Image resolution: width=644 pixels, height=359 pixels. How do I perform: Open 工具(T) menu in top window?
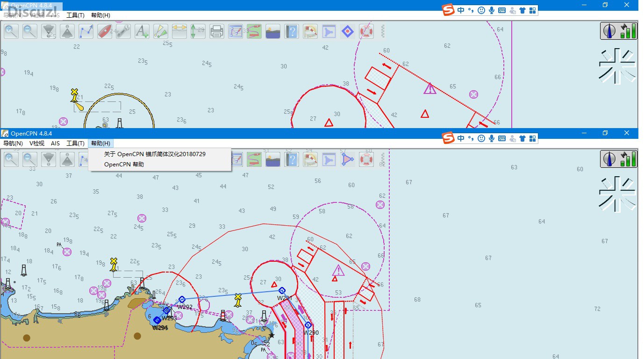coord(75,15)
